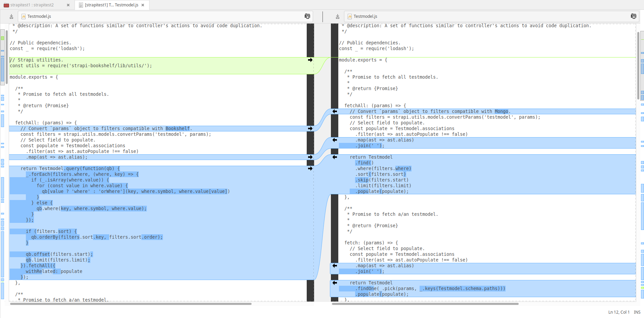Image resolution: width=644 pixels, height=318 pixels.
Task: Pull the Mongo comment change into left pane
Action: [334, 112]
